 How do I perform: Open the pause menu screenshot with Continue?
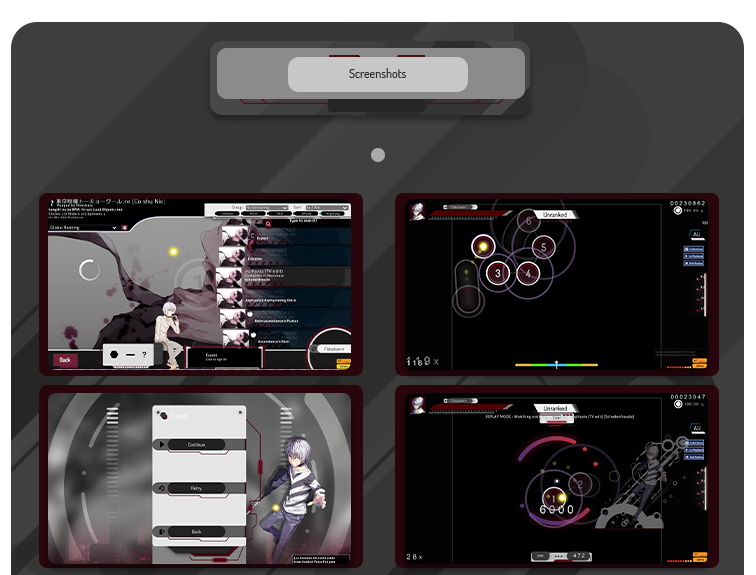click(x=201, y=476)
